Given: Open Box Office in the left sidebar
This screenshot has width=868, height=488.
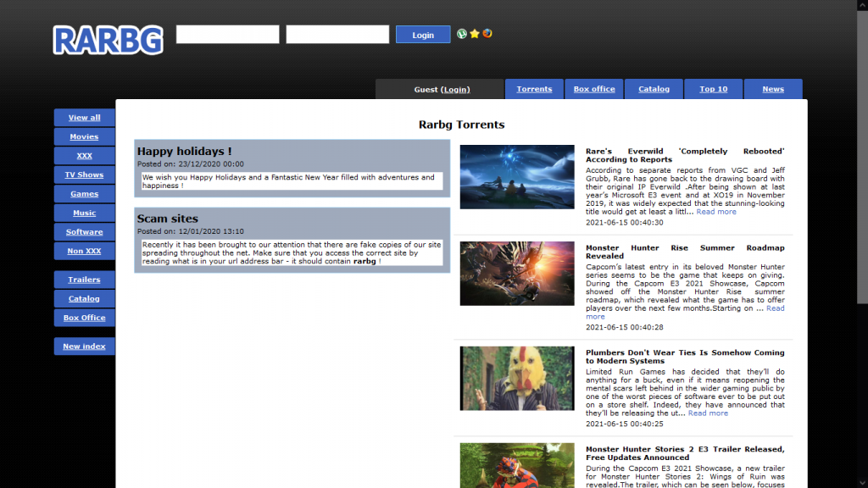Looking at the screenshot, I should tap(85, 318).
